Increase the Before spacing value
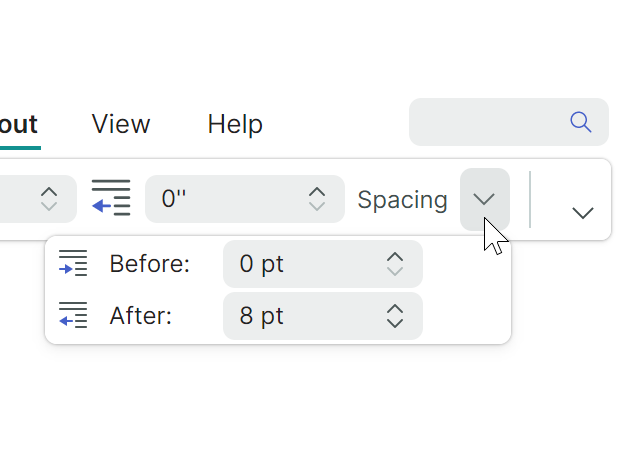620x466 pixels. tap(395, 257)
